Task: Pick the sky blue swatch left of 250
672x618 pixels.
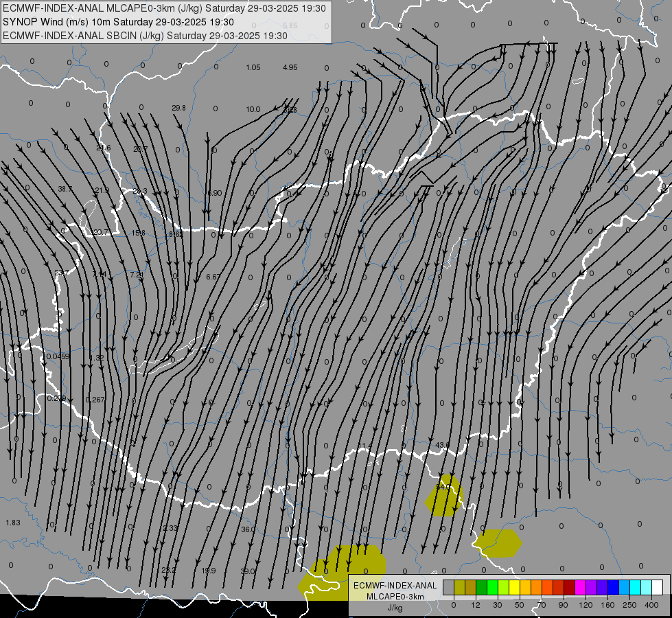Action: tap(625, 587)
